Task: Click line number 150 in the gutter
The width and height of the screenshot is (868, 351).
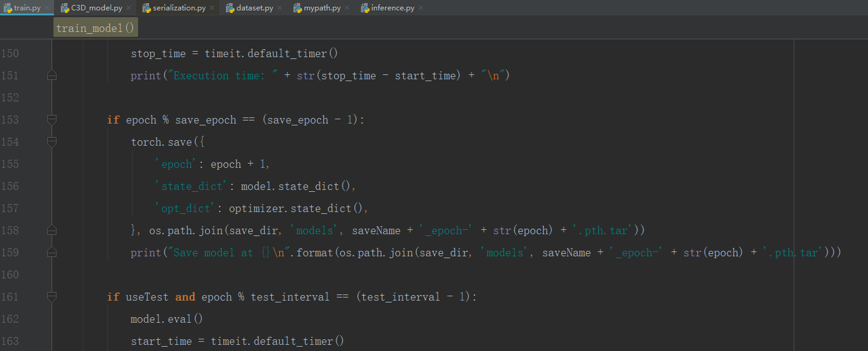Action: tap(10, 53)
